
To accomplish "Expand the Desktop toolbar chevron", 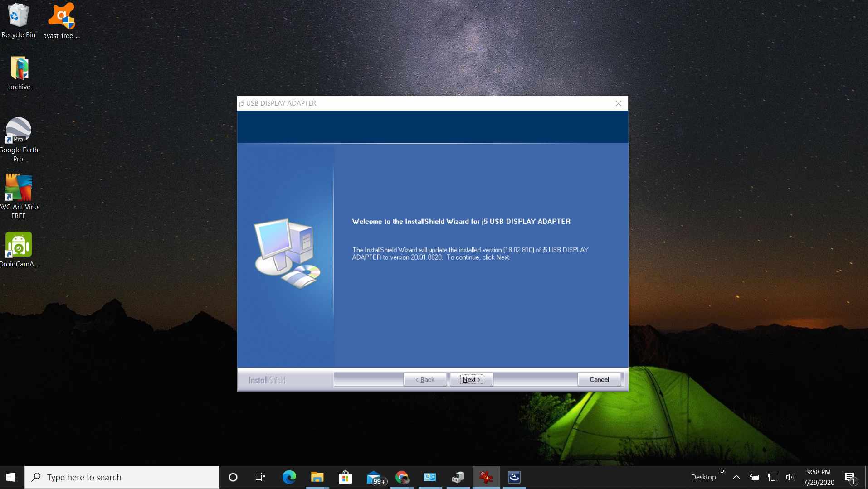I will pyautogui.click(x=722, y=472).
